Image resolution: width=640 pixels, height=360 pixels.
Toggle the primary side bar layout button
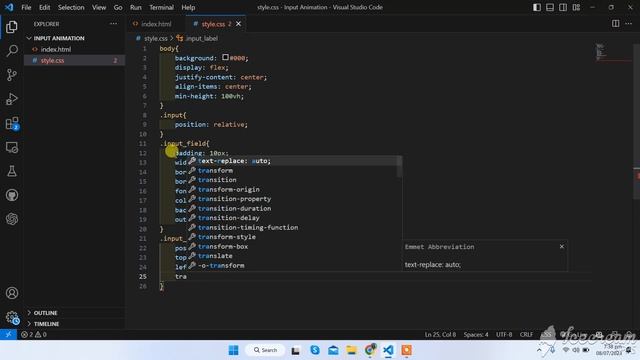(537, 7)
